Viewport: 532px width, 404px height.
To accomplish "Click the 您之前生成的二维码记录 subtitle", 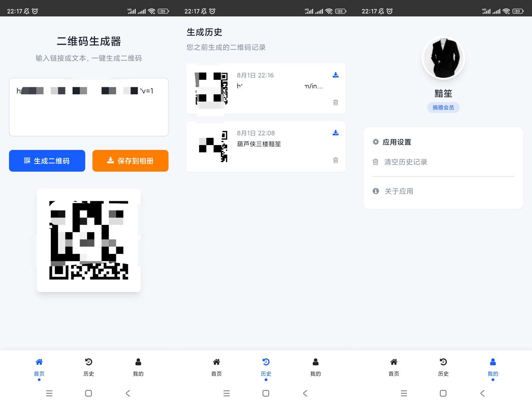I will [226, 47].
